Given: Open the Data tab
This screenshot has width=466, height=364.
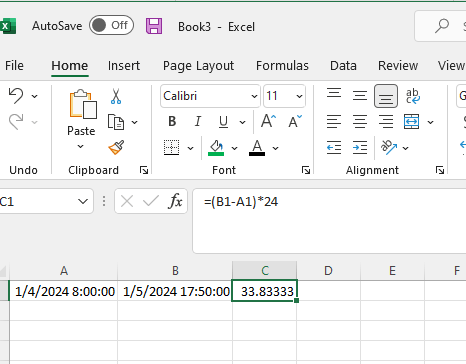Looking at the screenshot, I should coord(343,66).
